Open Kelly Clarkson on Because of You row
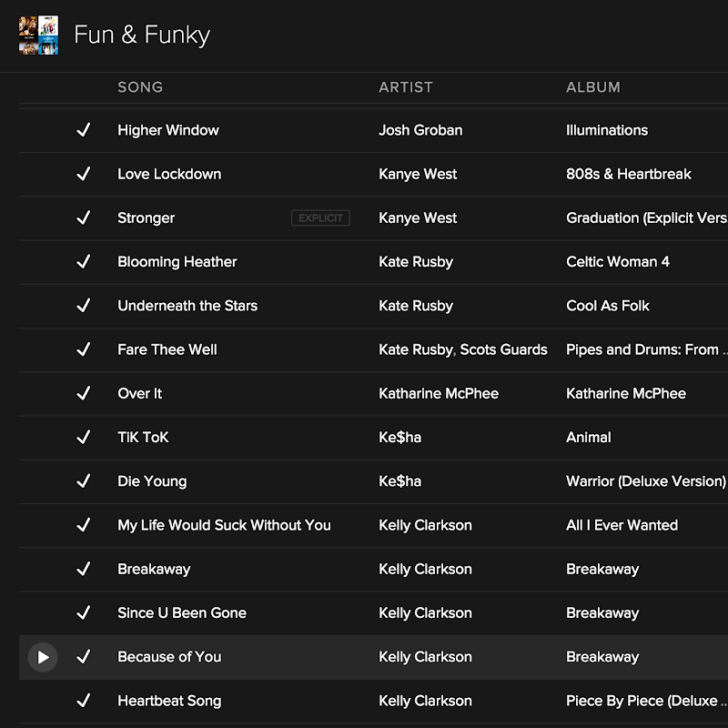The image size is (728, 728). [x=425, y=656]
